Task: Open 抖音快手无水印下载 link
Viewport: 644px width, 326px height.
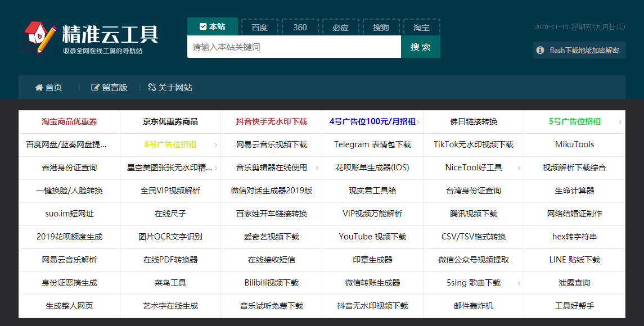Action: [272, 121]
